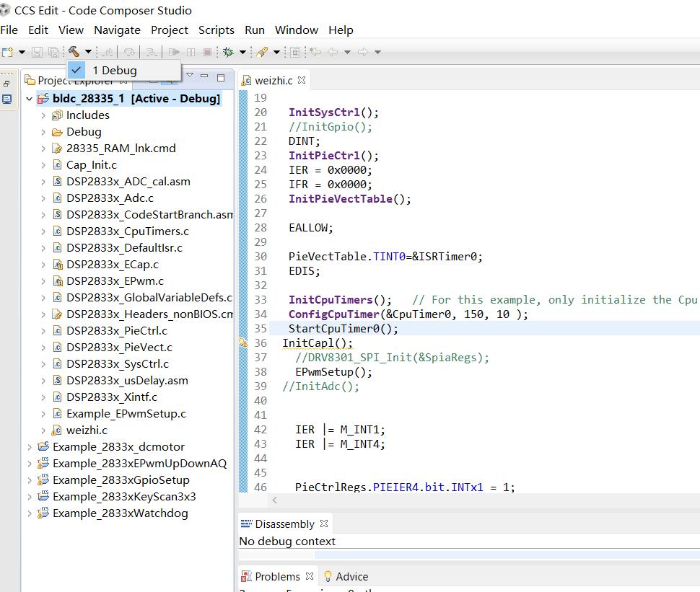This screenshot has height=592, width=700.
Task: Open the Build hammer dropdown arrow
Action: 88,52
